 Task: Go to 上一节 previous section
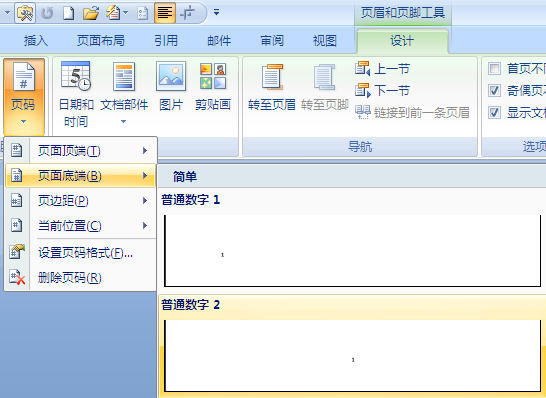382,69
